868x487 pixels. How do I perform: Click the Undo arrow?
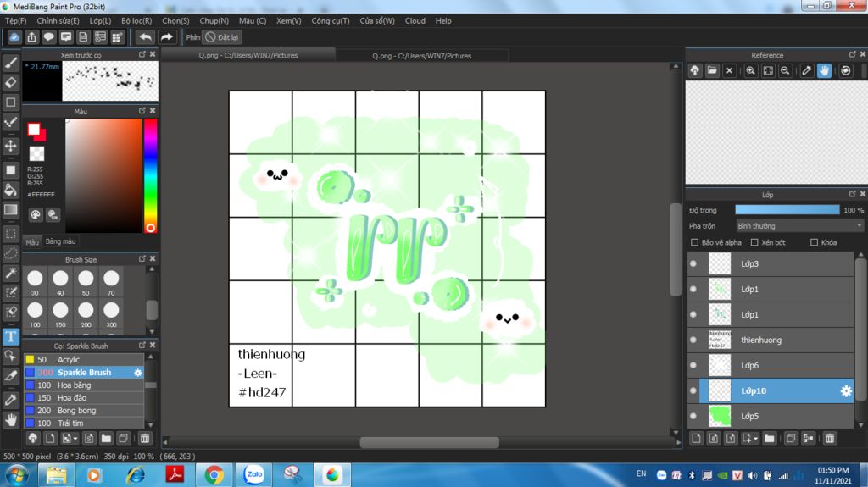click(x=146, y=37)
